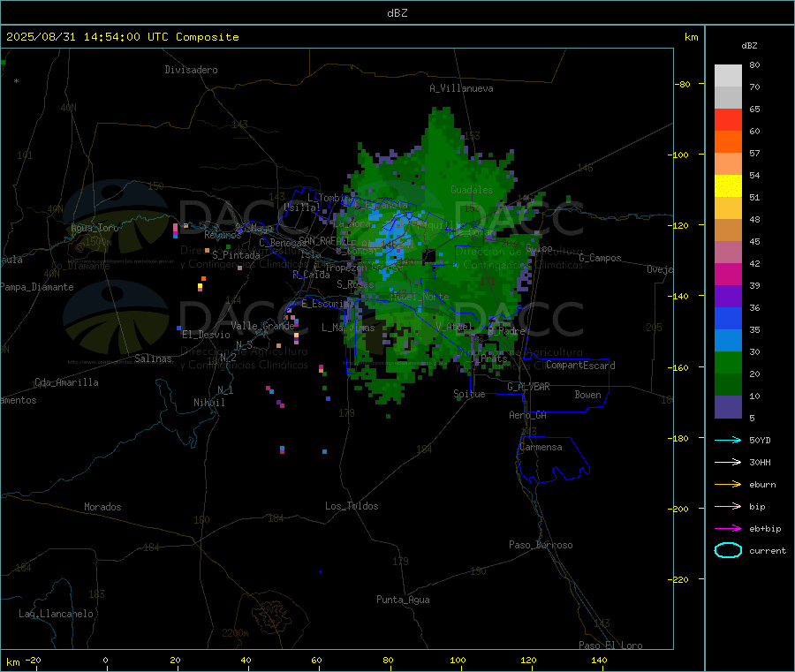Click the 30 dBZ green color swatch

(728, 362)
